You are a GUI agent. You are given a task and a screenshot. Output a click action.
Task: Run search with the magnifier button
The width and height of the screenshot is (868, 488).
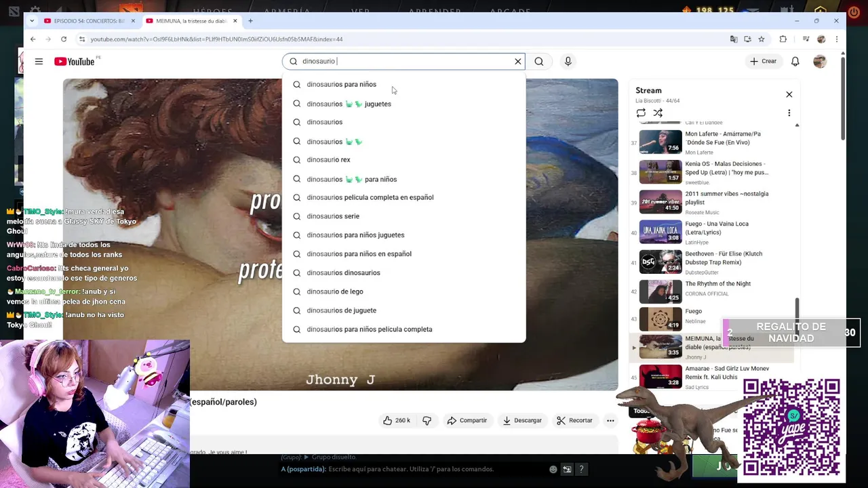click(539, 62)
